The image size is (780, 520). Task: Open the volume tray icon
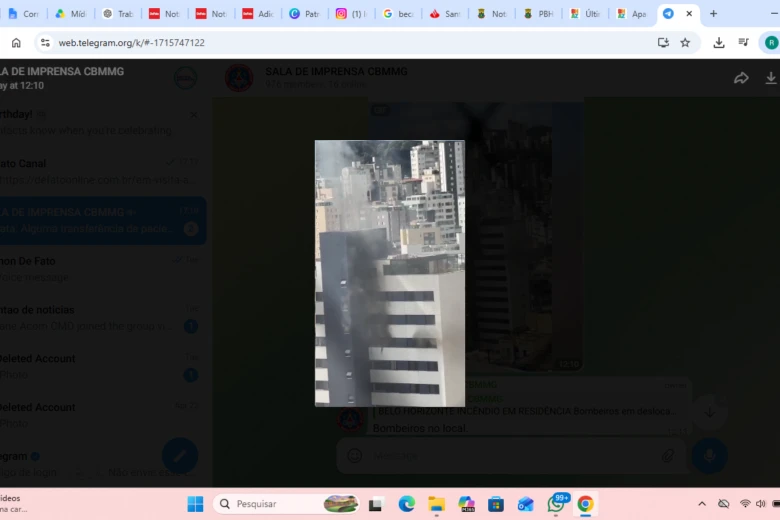tap(761, 504)
